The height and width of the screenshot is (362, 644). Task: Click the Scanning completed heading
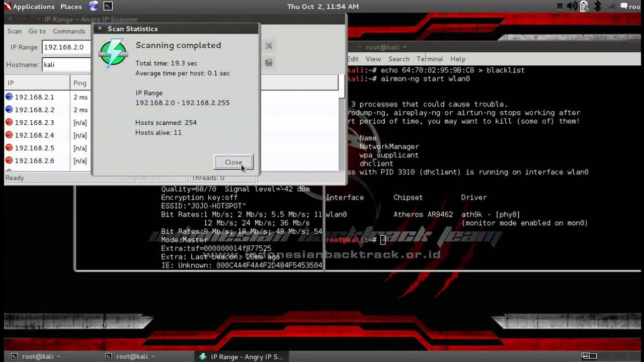click(x=178, y=45)
